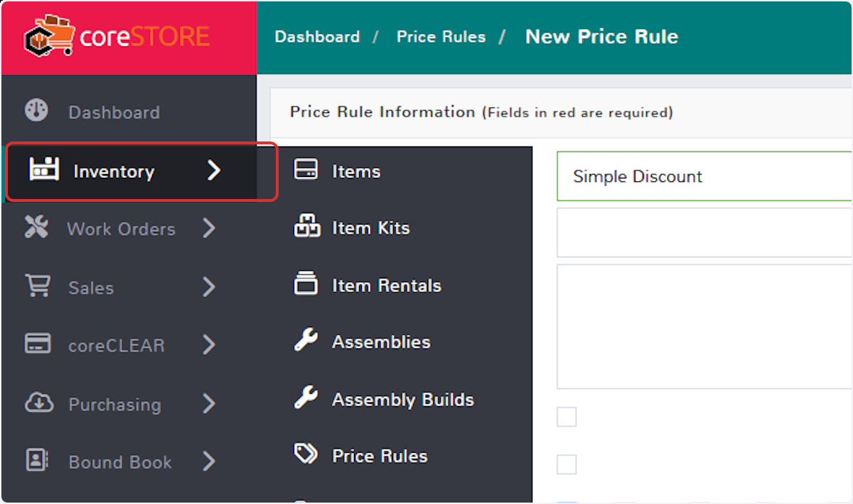853x504 pixels.
Task: Click the Sales shopping cart icon
Action: point(38,286)
